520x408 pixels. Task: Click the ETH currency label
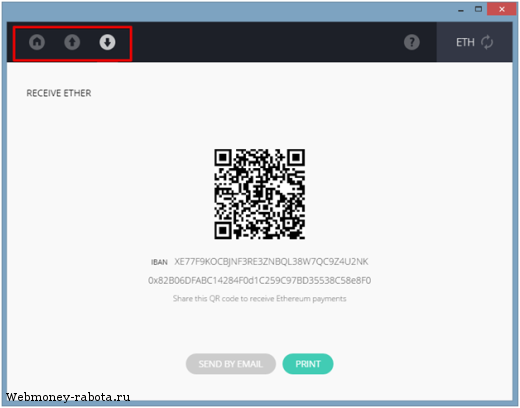click(465, 42)
